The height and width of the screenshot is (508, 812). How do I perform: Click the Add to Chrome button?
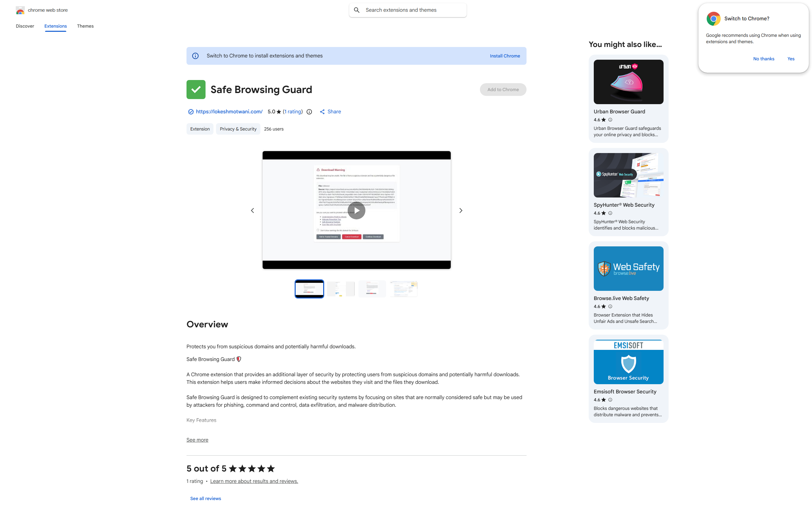[503, 89]
